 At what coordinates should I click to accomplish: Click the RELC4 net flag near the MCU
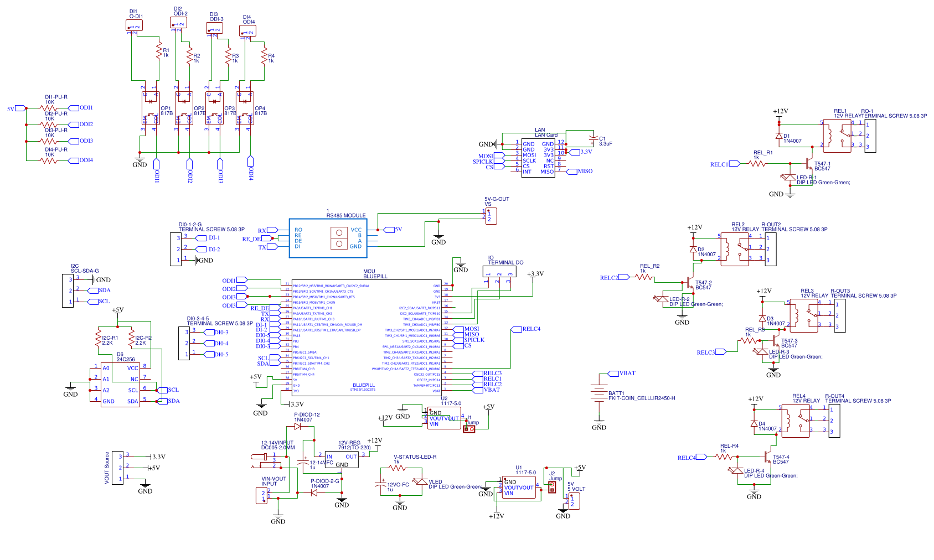pos(525,329)
